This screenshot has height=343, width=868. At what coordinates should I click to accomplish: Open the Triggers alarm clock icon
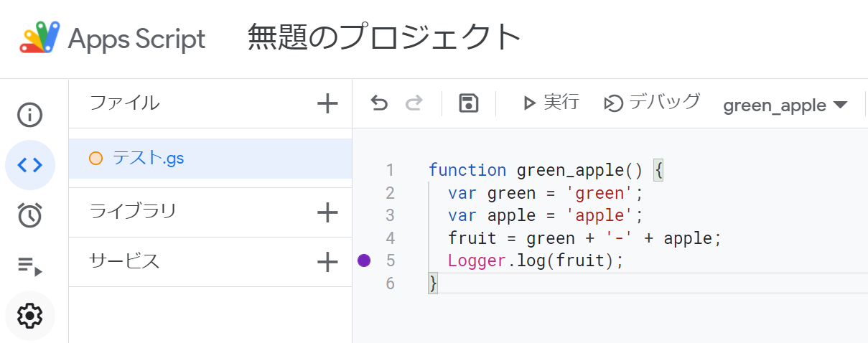tap(30, 215)
